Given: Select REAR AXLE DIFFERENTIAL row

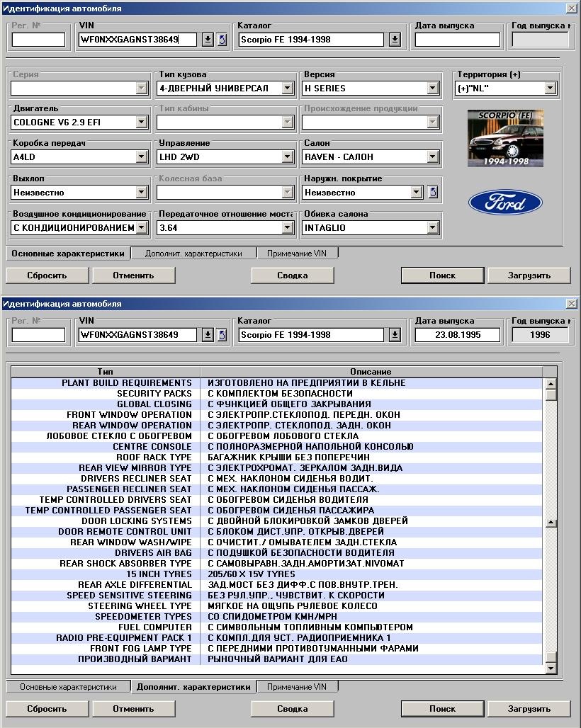Looking at the screenshot, I should [276, 584].
